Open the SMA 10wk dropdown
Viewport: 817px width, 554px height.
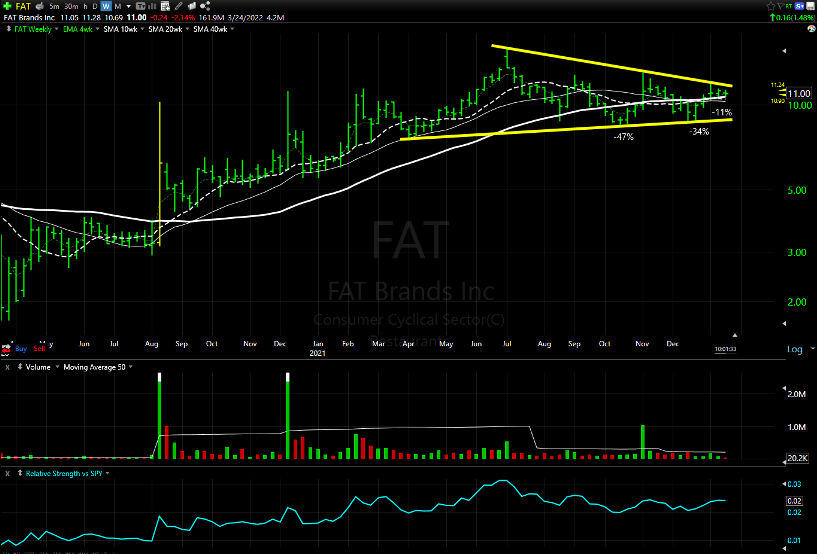[x=142, y=29]
